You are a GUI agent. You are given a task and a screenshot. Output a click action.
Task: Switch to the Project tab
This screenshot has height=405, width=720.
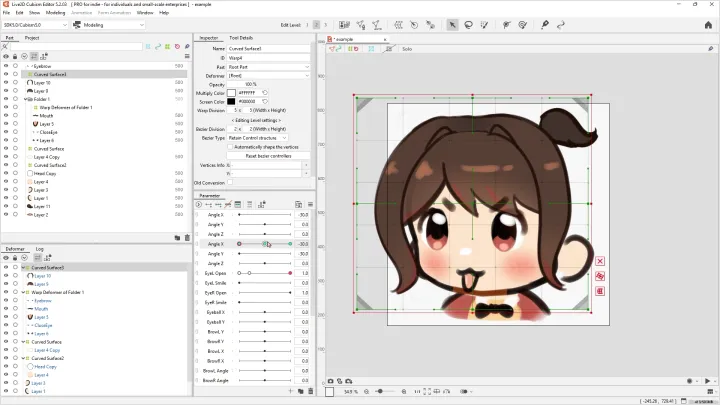[x=32, y=38]
